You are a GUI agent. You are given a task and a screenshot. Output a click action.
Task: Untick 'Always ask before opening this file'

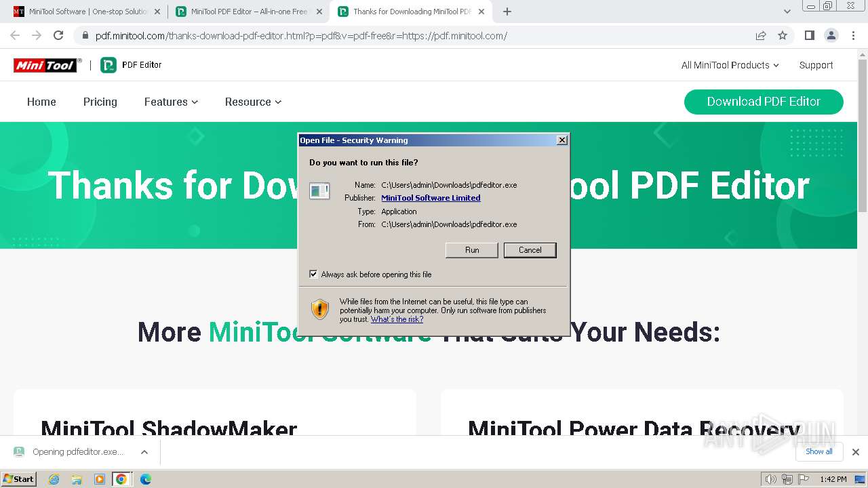point(313,274)
